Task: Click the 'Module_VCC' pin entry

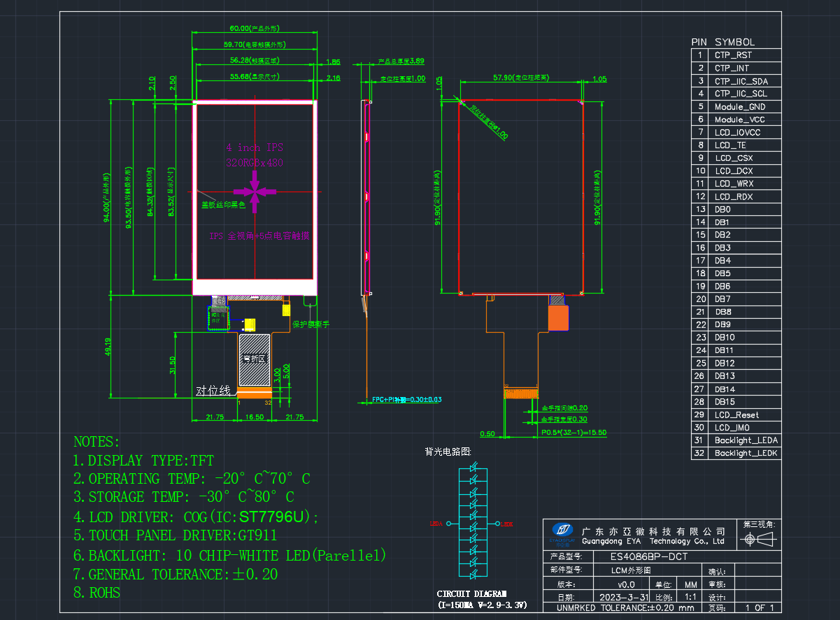Action: [739, 120]
